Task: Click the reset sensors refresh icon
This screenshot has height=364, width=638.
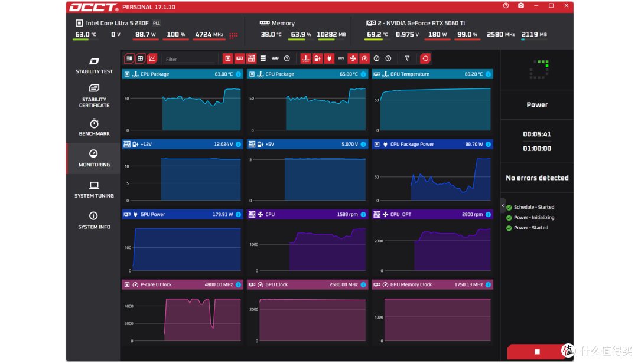Action: [x=425, y=58]
